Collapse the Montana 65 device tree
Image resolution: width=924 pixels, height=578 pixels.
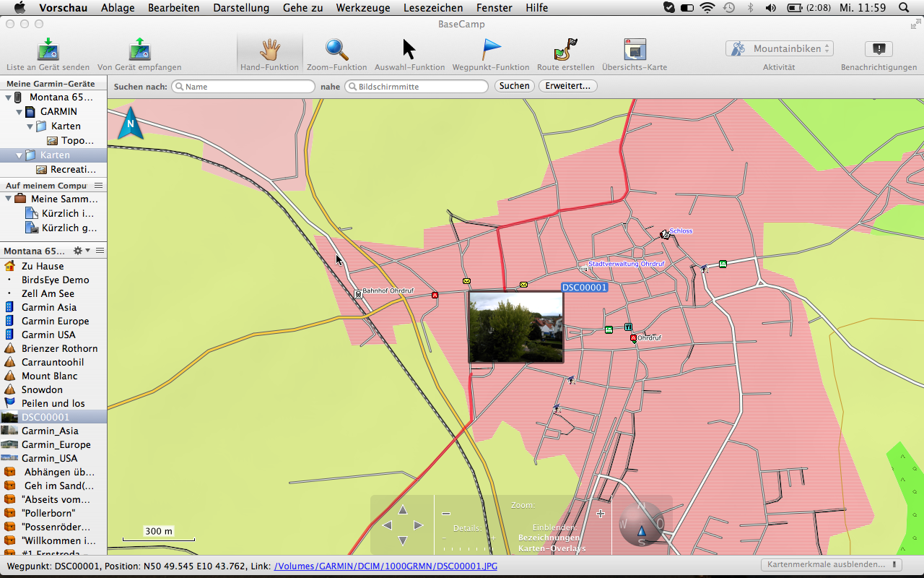click(9, 98)
